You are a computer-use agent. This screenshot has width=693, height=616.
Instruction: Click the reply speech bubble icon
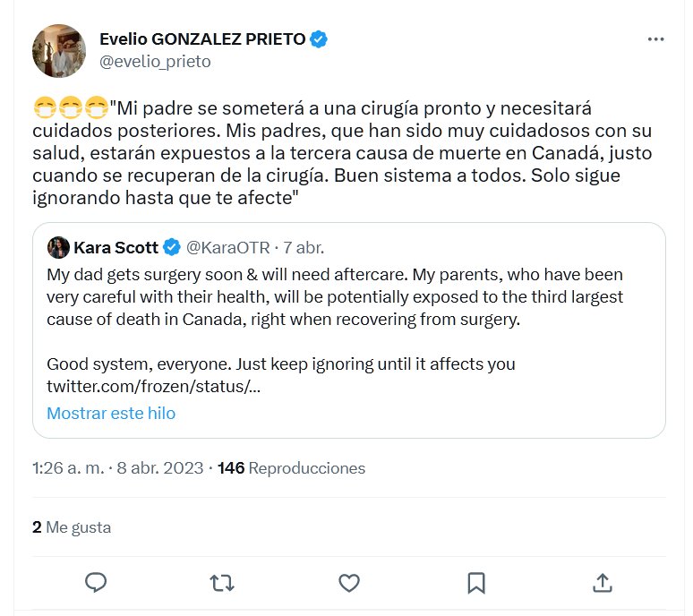click(96, 583)
